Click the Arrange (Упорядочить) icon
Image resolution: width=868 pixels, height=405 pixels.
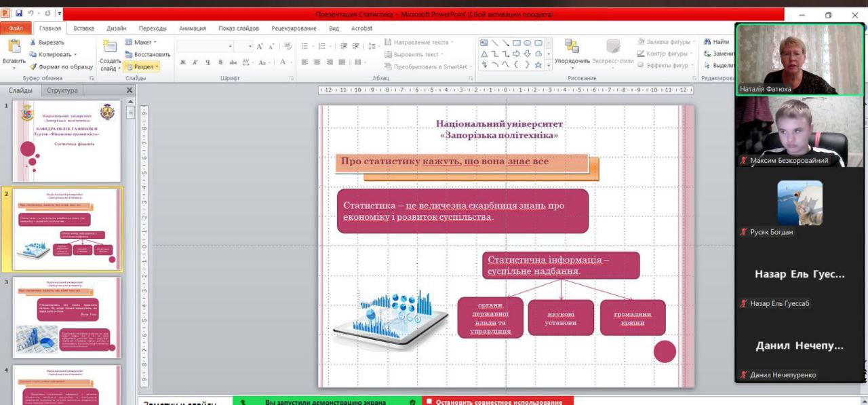[572, 47]
